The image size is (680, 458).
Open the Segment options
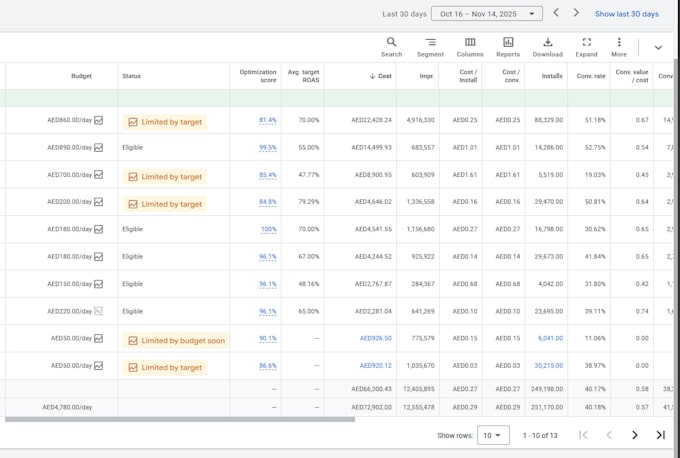[430, 47]
